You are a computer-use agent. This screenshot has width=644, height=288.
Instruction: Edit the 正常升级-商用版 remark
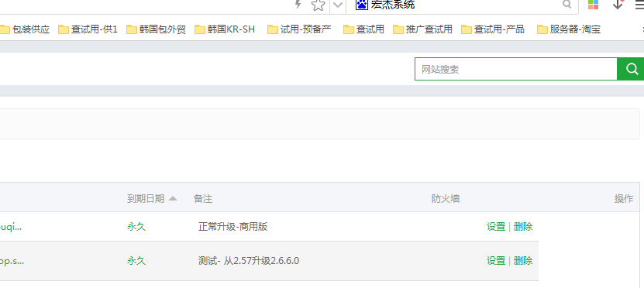click(232, 227)
